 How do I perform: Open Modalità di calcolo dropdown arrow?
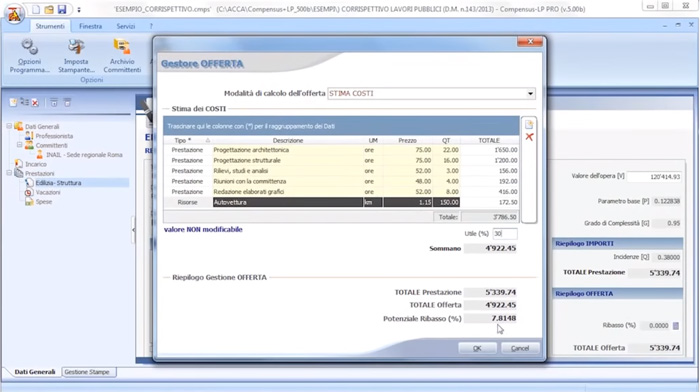coord(530,94)
